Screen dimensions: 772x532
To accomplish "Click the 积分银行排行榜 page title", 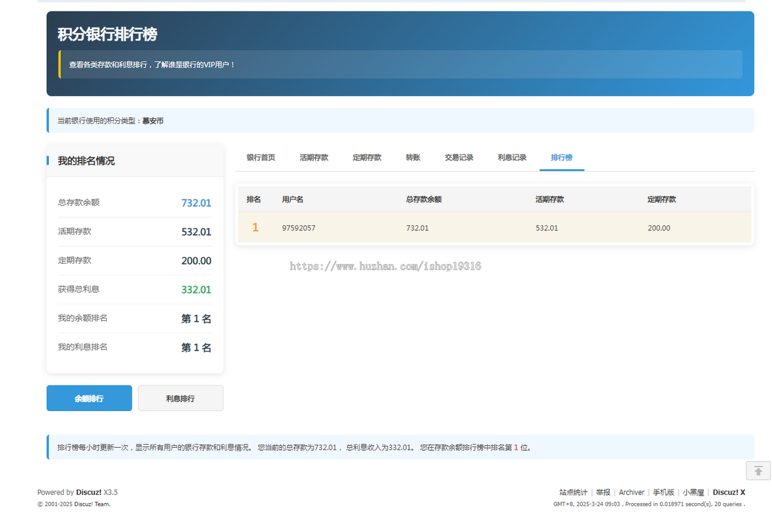I will click(107, 34).
